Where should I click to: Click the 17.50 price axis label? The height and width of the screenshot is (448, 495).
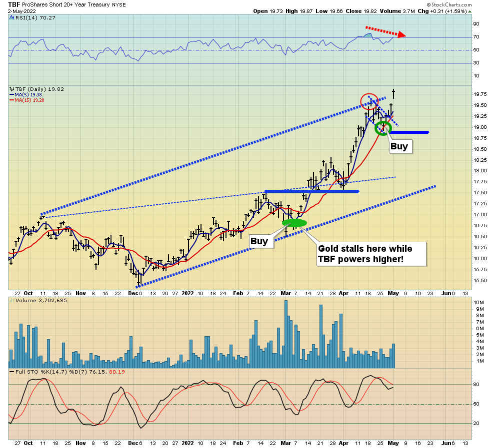480,193
